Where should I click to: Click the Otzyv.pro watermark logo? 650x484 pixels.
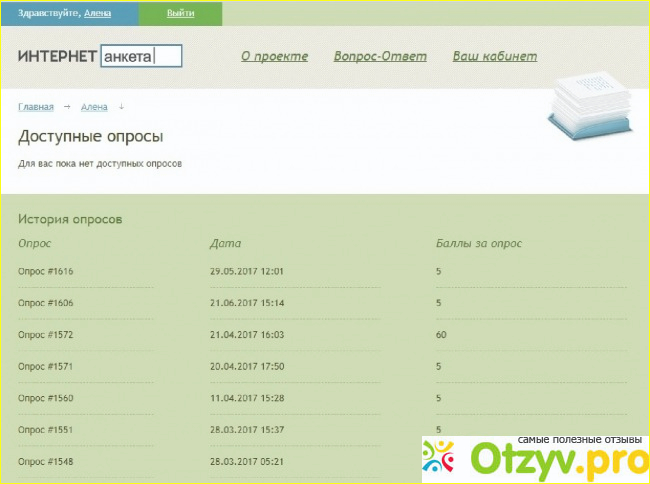coord(533,456)
